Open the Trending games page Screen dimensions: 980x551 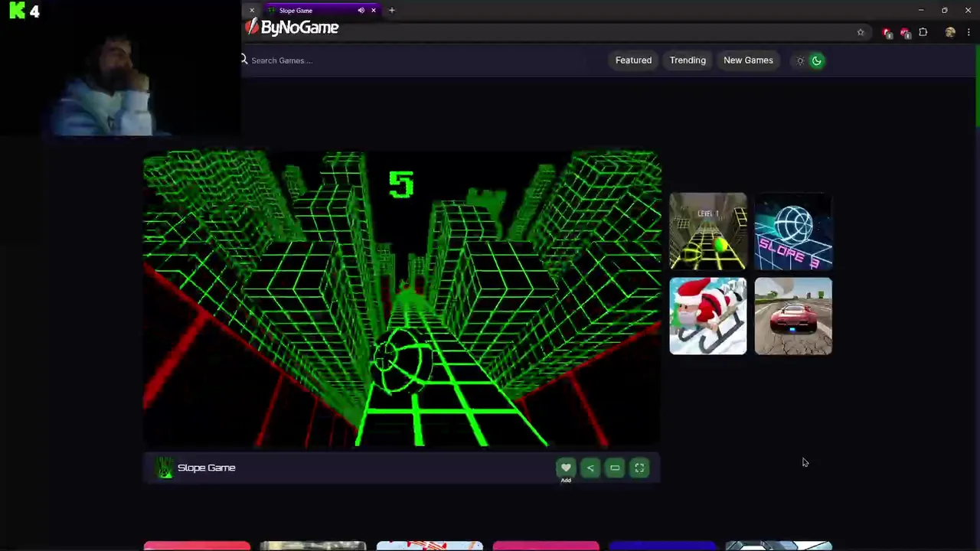click(688, 60)
